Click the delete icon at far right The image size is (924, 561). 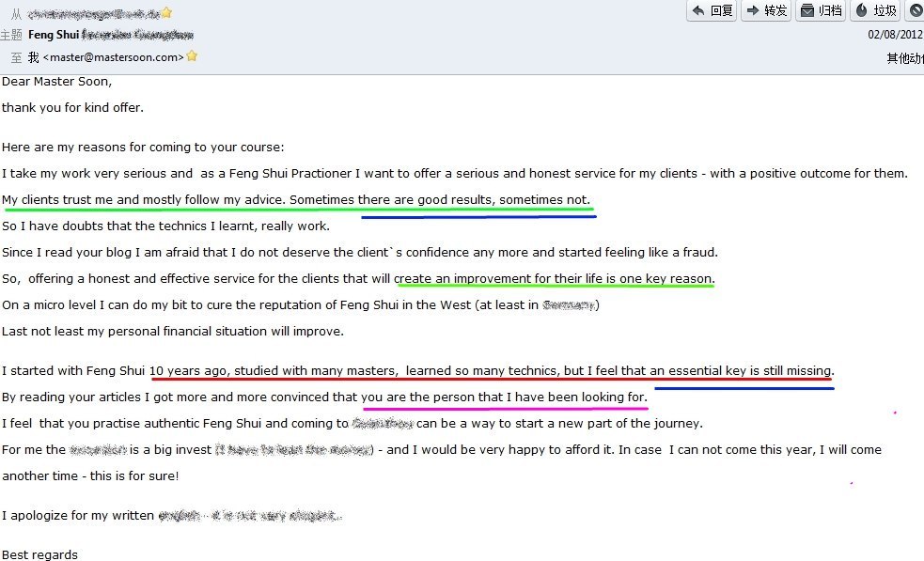(x=916, y=11)
